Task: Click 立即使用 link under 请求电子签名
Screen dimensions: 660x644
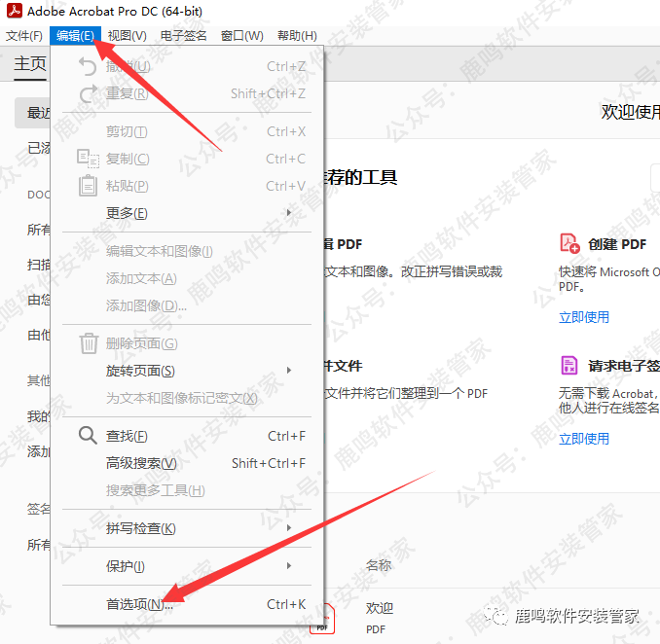Action: tap(584, 439)
